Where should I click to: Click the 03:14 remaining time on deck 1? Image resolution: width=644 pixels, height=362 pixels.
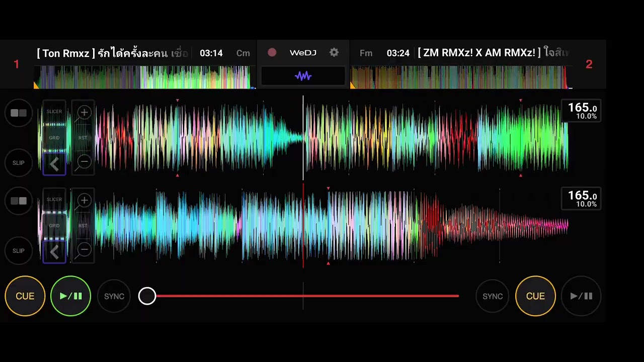tap(211, 53)
